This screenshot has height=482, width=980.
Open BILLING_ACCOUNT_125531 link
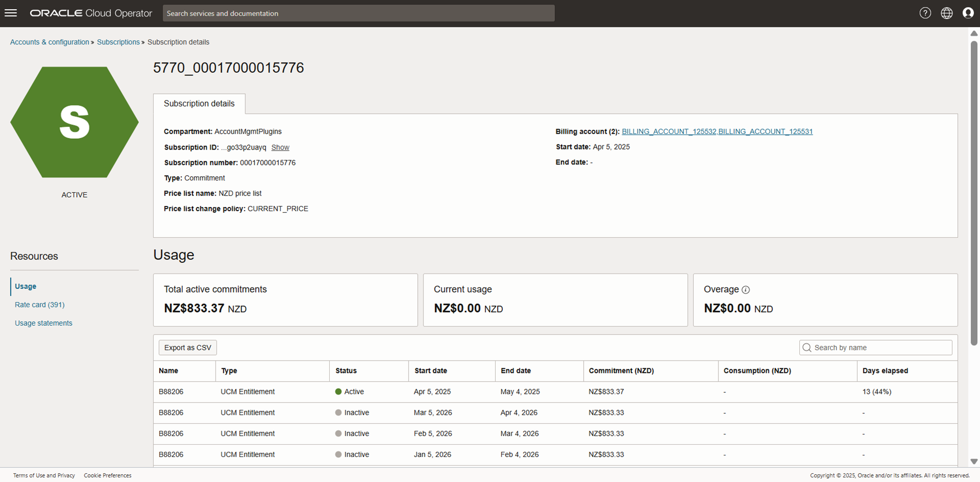765,132
